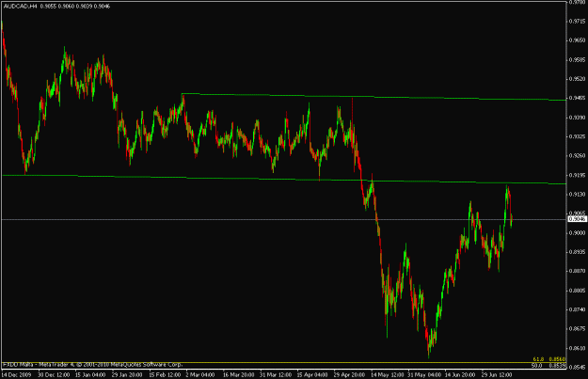Click the 16 Mar 20:00 date label

[239, 374]
